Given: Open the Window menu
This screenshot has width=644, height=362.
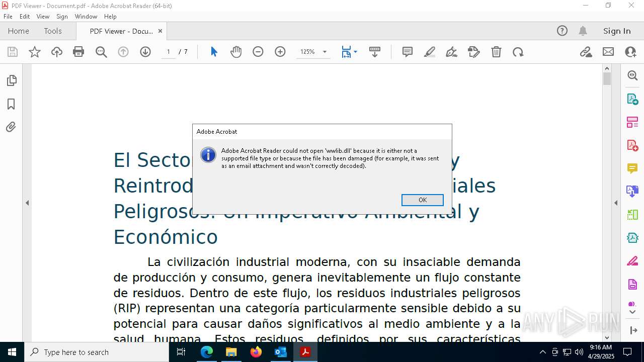Looking at the screenshot, I should 86,17.
